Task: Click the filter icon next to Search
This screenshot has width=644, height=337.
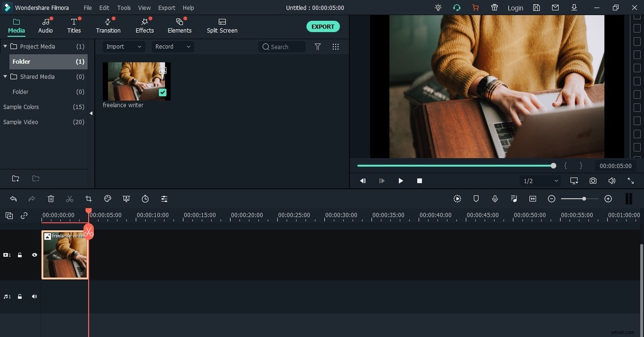Action: [318, 47]
